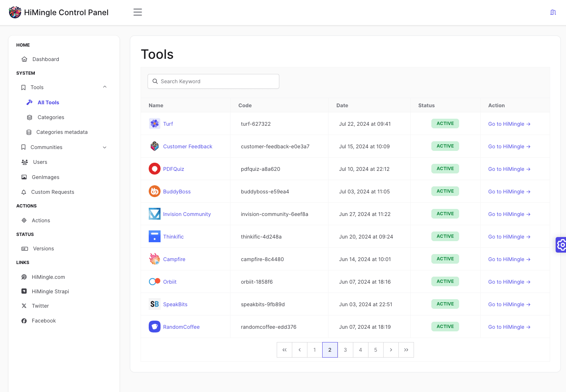Viewport: 566px width, 392px height.
Task: Toggle the hamburger sidebar menu
Action: [x=138, y=12]
